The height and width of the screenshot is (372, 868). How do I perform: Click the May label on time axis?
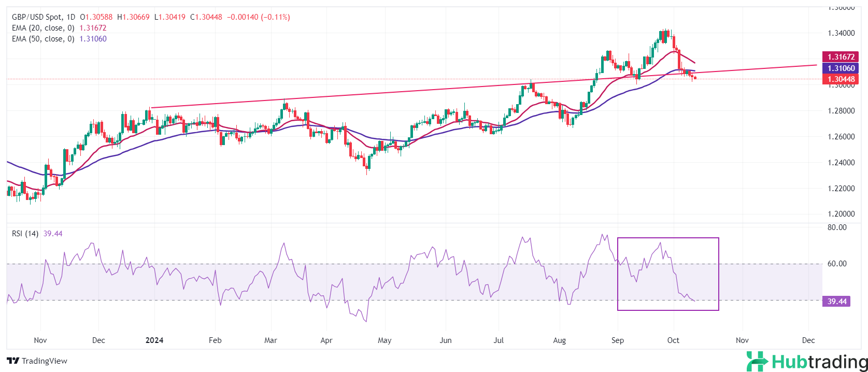[385, 340]
